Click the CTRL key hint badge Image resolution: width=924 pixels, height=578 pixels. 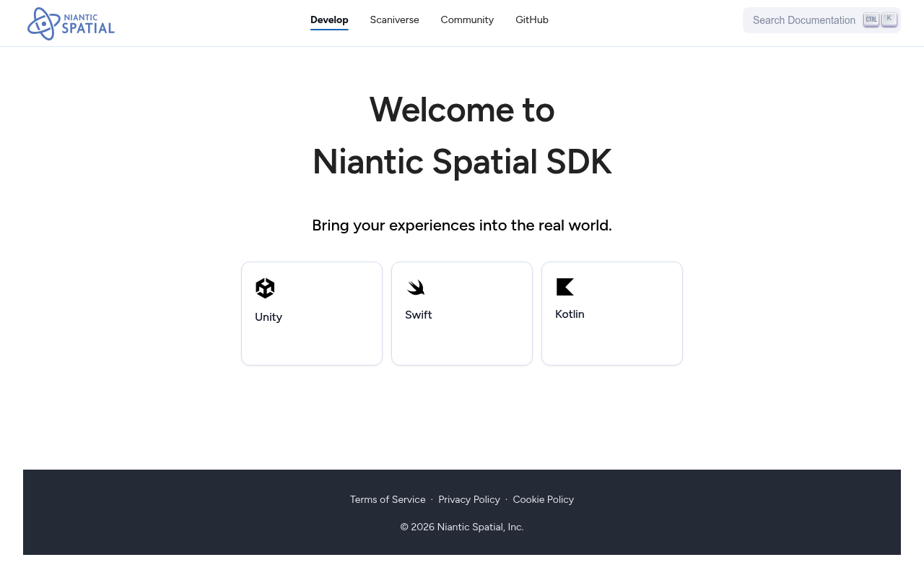[871, 20]
